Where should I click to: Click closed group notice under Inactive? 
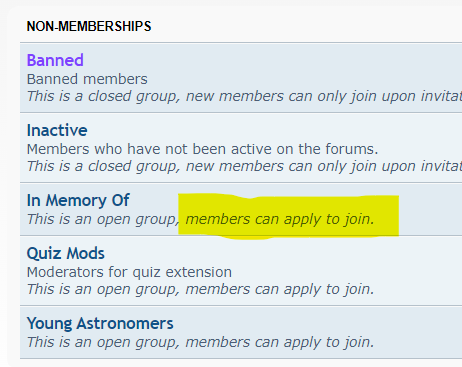(244, 166)
